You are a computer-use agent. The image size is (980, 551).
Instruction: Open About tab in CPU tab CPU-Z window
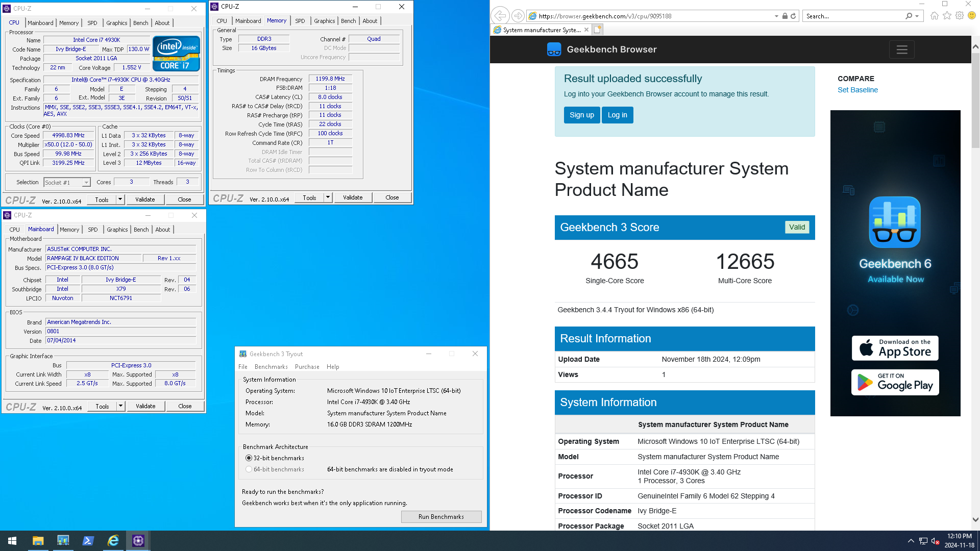(162, 23)
